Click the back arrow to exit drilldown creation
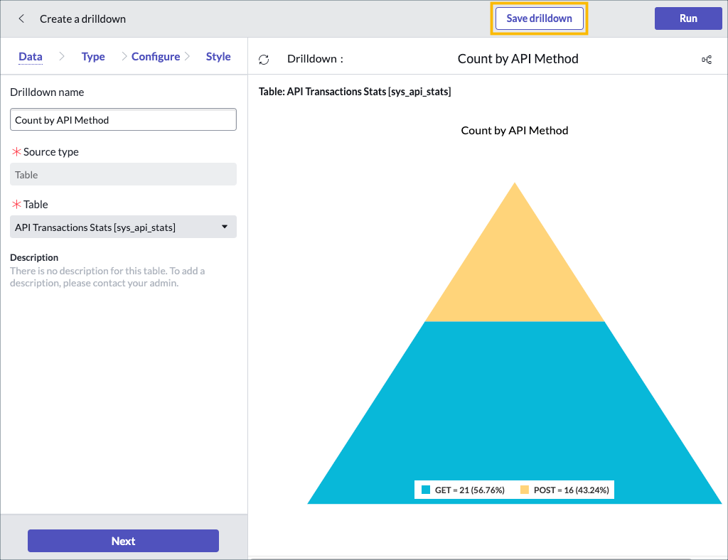This screenshot has height=560, width=728. tap(21, 18)
